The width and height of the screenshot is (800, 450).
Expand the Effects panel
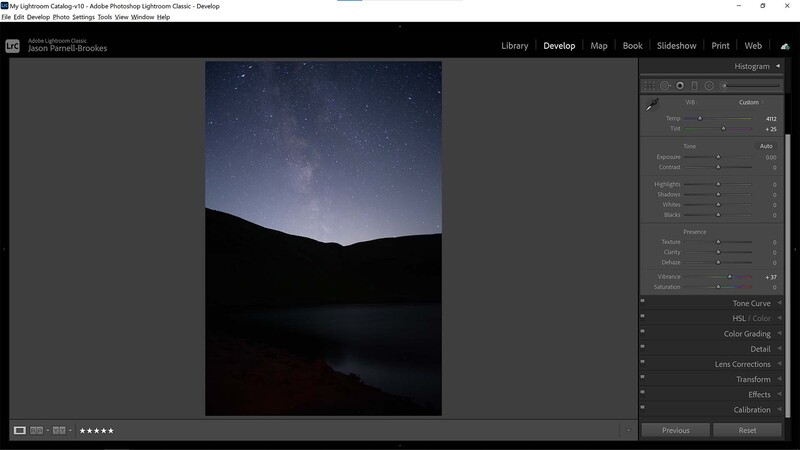pos(779,394)
